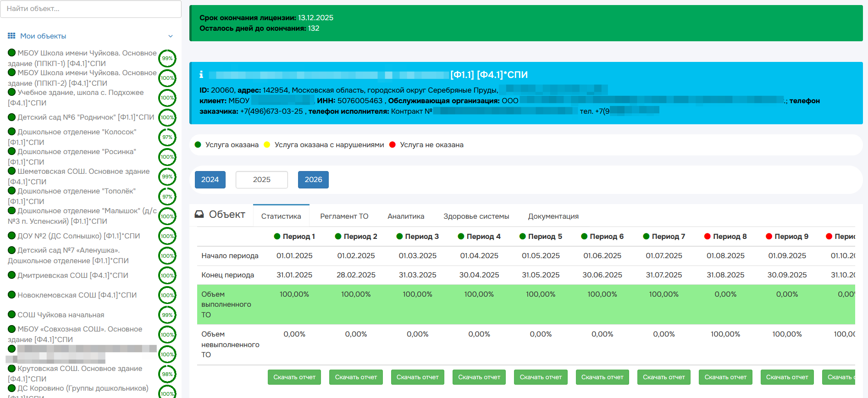Open the Здоровье системы tab
Image resolution: width=868 pixels, height=398 pixels.
click(476, 216)
